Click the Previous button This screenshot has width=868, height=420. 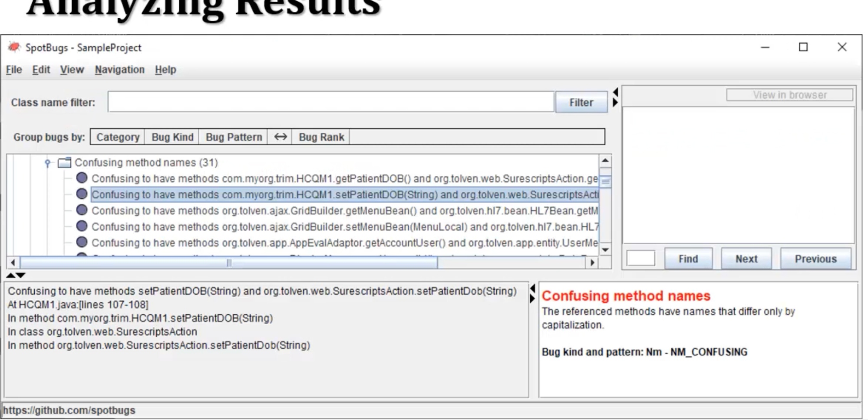click(815, 259)
